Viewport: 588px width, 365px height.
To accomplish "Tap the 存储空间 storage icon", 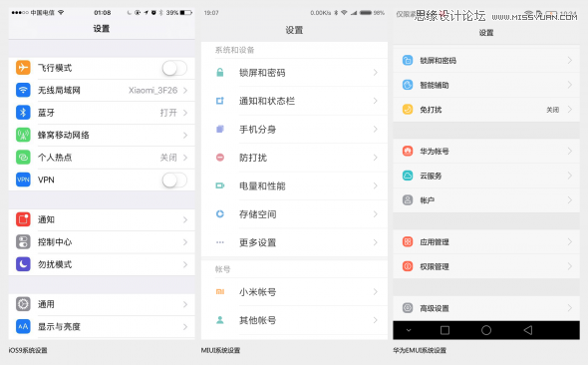I will click(220, 213).
